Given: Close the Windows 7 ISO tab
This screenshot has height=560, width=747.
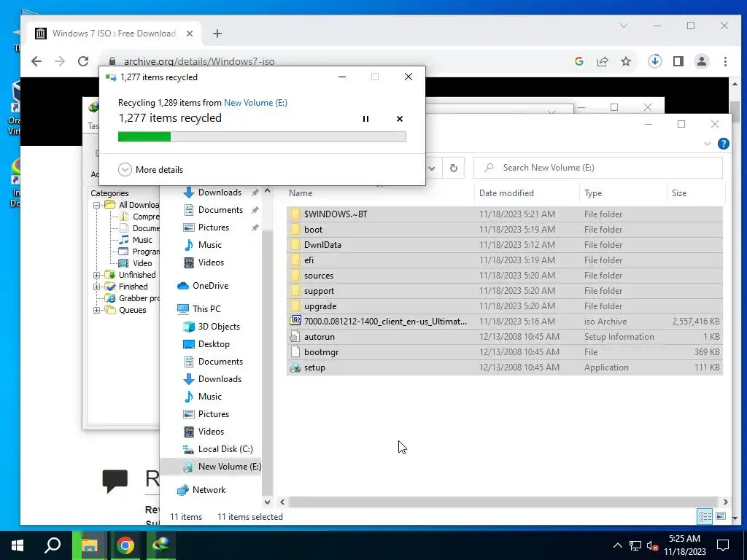Looking at the screenshot, I should coord(190,34).
